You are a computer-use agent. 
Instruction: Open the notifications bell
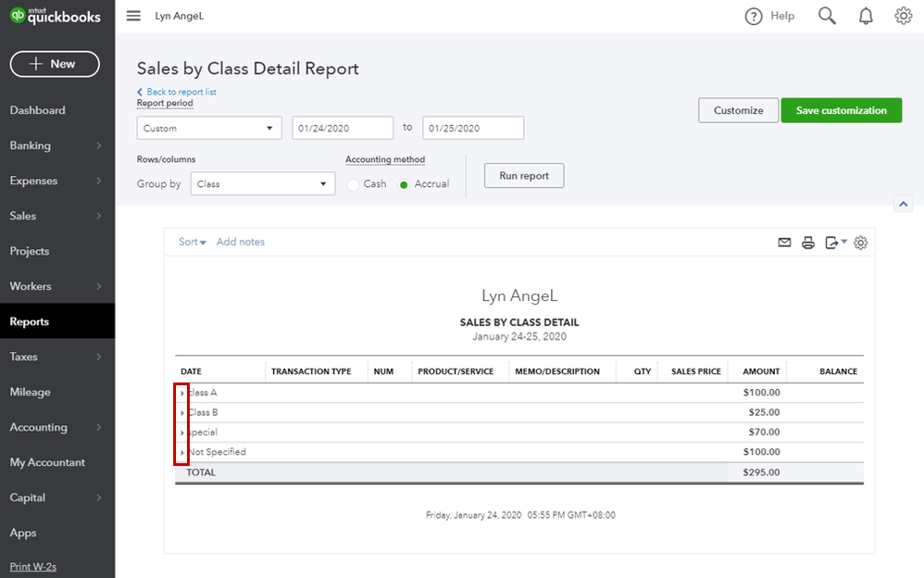coord(866,16)
